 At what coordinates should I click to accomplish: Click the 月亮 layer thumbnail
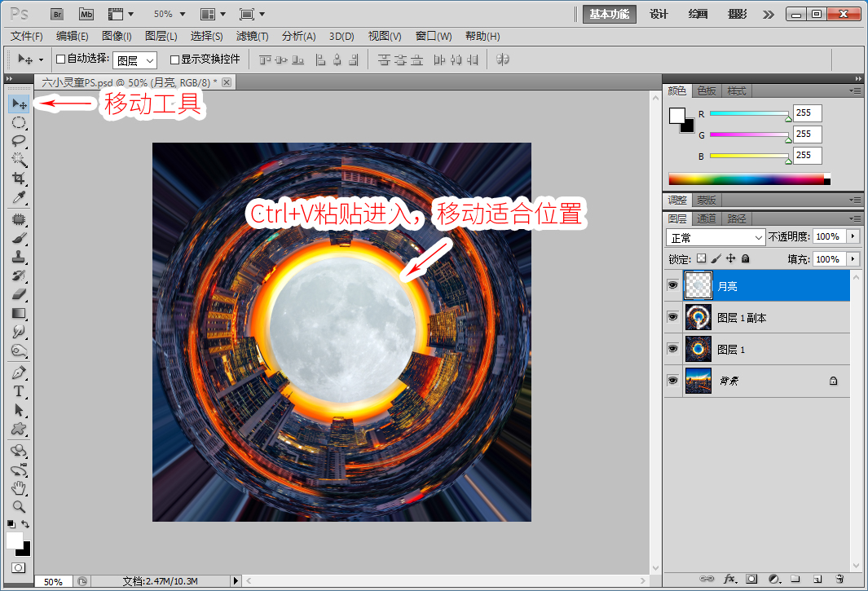[x=698, y=286]
